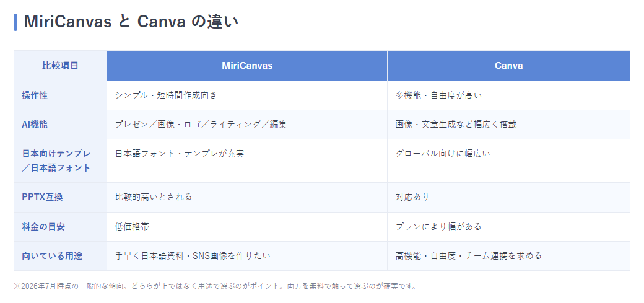Click the 'Canva' column header
The height and width of the screenshot is (303, 644).
(x=508, y=66)
